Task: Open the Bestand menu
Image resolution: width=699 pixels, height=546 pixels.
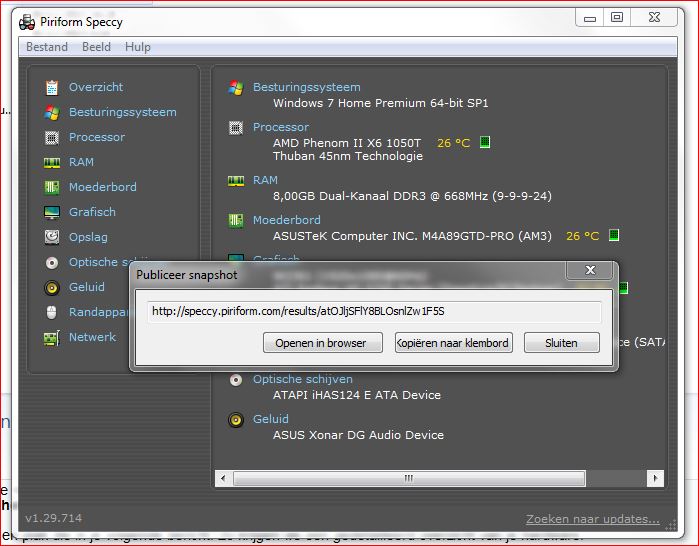Action: coord(47,47)
